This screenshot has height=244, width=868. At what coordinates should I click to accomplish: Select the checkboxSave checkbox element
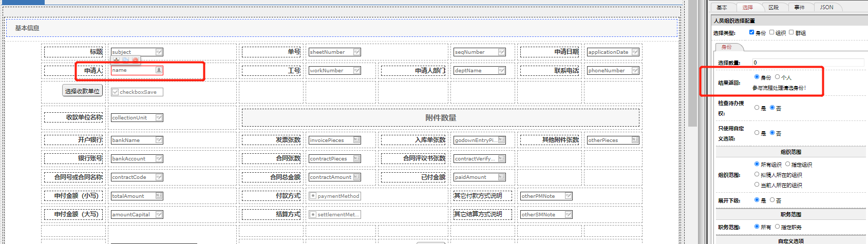137,92
